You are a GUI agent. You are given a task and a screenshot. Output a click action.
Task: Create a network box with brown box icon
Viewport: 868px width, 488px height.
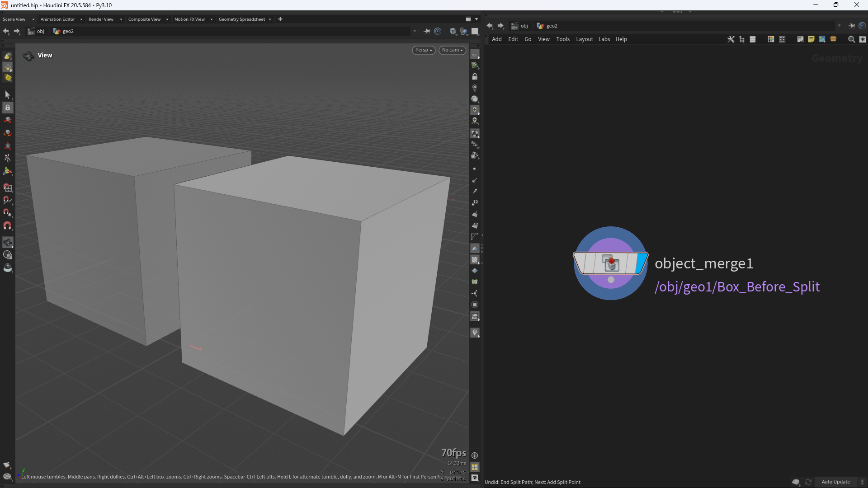[833, 39]
